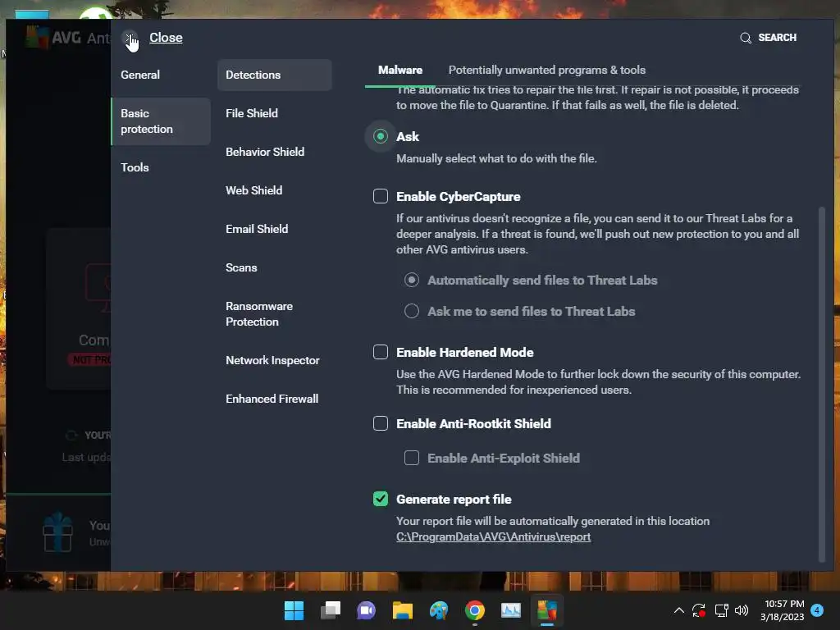Enable Anti-Exploit Shield checkbox
The image size is (840, 630).
coord(412,458)
